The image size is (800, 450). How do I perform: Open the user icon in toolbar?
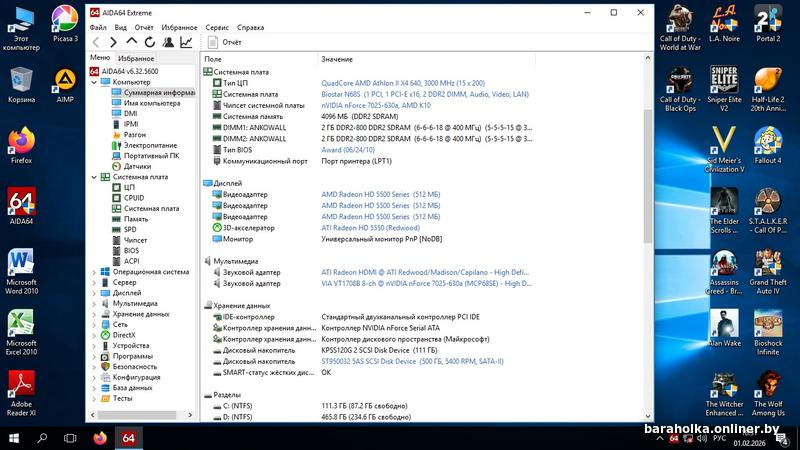point(167,42)
